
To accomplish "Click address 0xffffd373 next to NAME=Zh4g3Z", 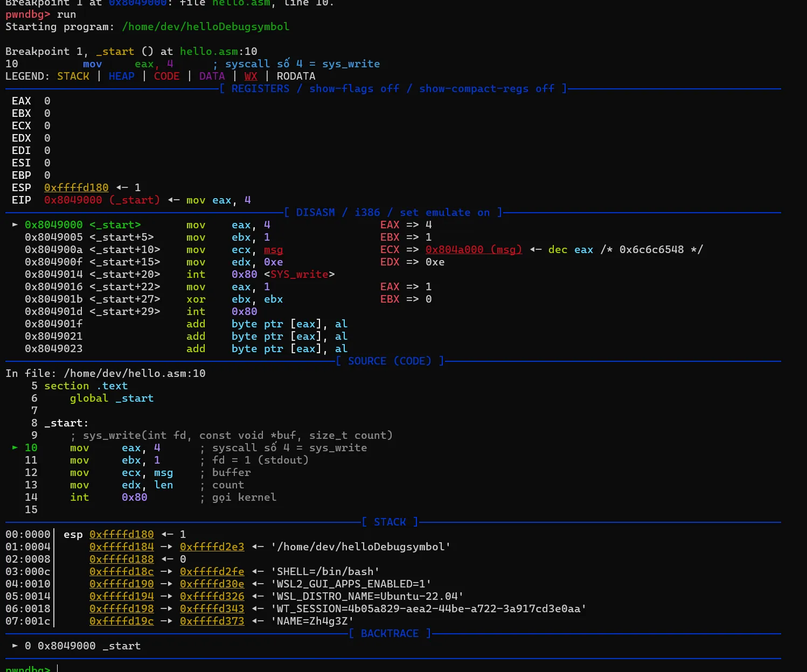I will tap(212, 621).
